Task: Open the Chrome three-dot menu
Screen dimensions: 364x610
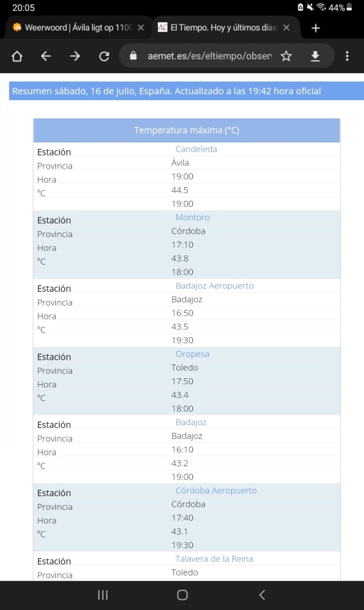Action: (x=347, y=56)
